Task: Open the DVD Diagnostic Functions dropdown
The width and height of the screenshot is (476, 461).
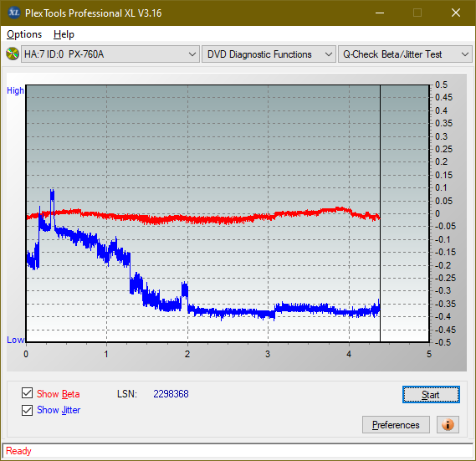Action: [x=269, y=54]
